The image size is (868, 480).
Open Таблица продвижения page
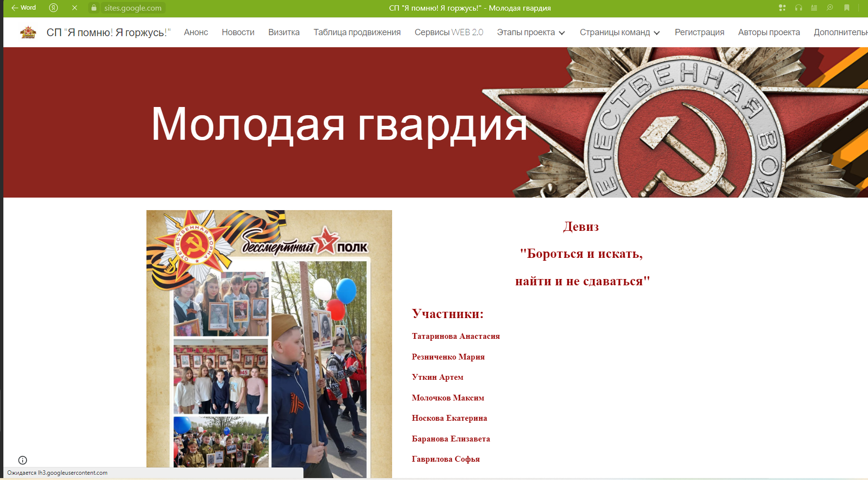(x=357, y=32)
